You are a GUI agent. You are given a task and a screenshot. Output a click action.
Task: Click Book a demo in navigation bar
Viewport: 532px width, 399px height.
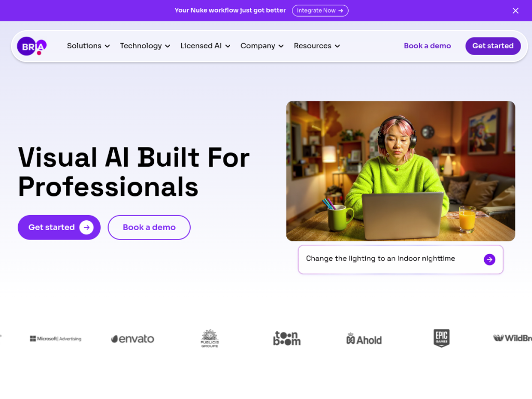(x=427, y=46)
